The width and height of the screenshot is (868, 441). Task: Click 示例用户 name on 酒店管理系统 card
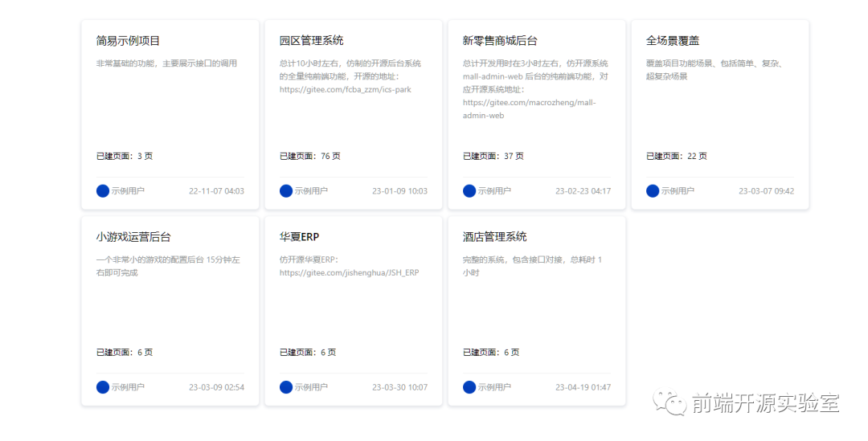coord(494,387)
